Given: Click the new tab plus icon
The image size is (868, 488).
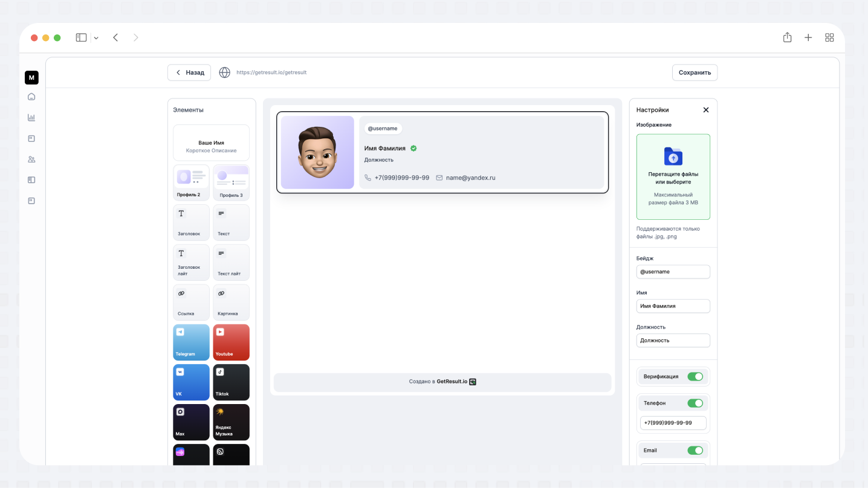Looking at the screenshot, I should click(x=808, y=37).
